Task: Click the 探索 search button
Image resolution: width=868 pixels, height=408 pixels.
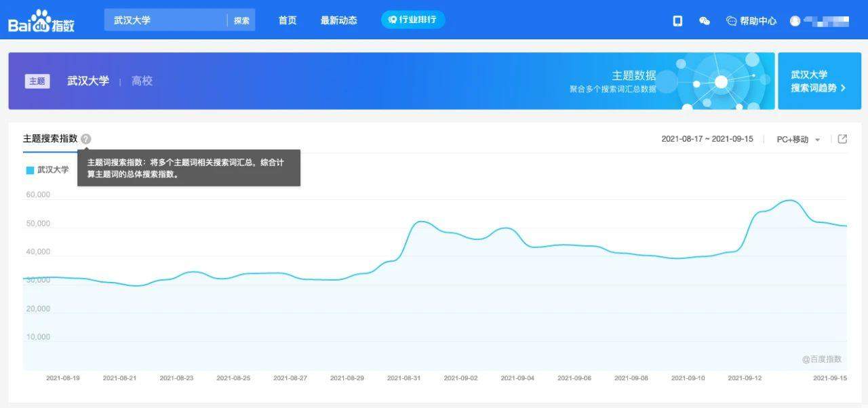Action: click(241, 20)
